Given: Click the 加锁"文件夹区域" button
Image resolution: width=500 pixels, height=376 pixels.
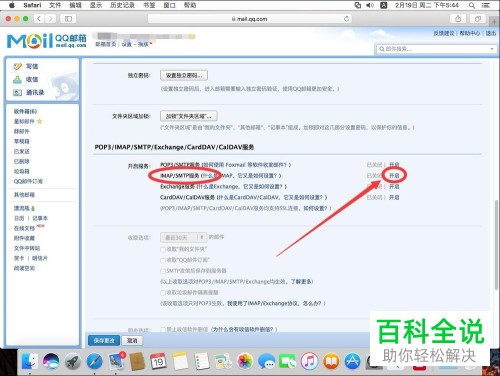Looking at the screenshot, I should [x=189, y=116].
